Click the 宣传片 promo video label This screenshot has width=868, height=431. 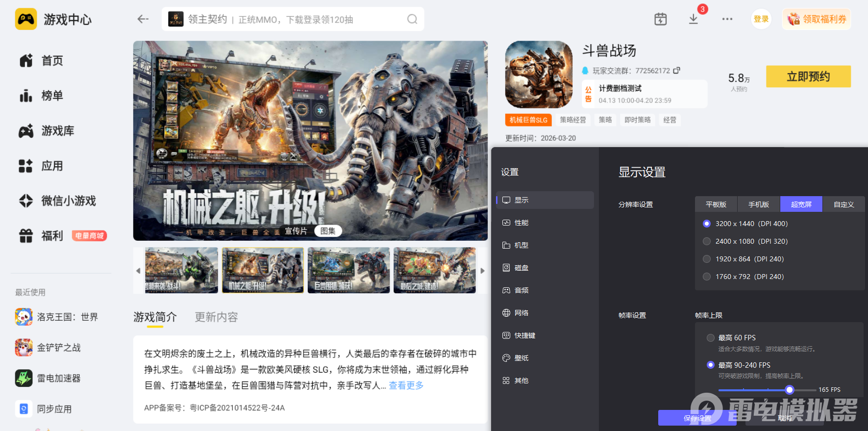pos(296,231)
